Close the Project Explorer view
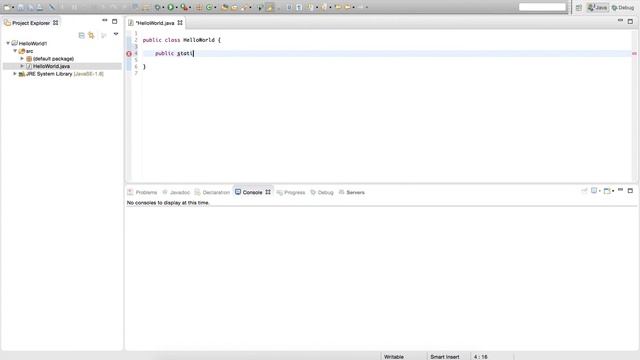This screenshot has height=360, width=640. click(x=56, y=23)
